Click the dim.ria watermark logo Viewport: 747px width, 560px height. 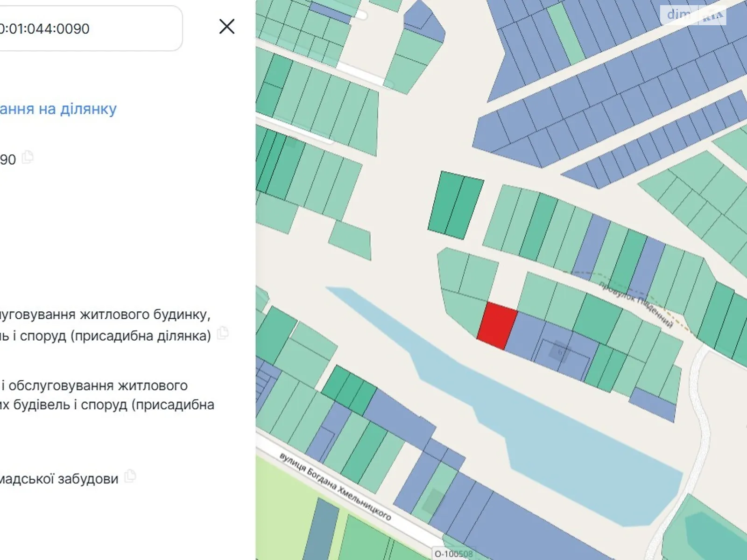pyautogui.click(x=693, y=15)
